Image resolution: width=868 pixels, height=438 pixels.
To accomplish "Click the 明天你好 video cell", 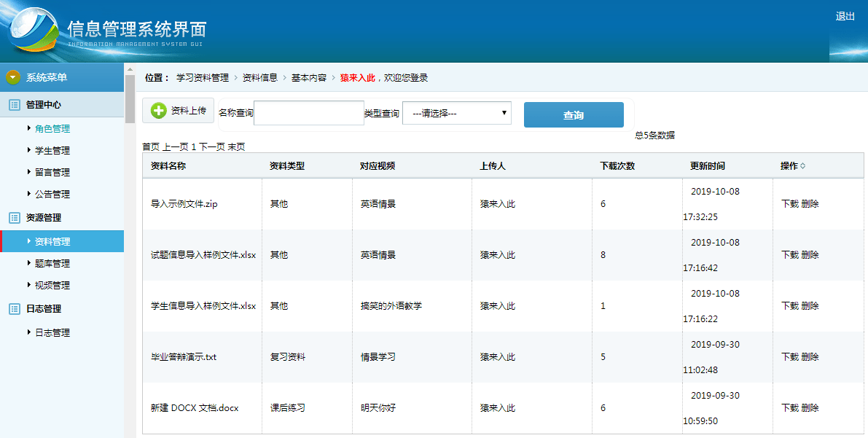I will 378,407.
